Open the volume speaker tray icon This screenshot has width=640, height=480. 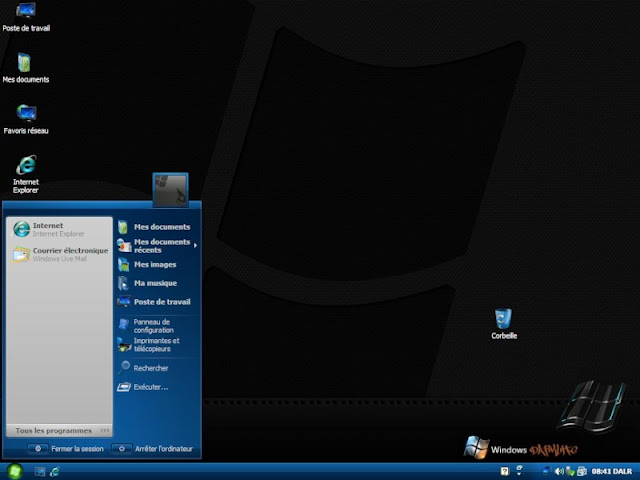click(559, 471)
